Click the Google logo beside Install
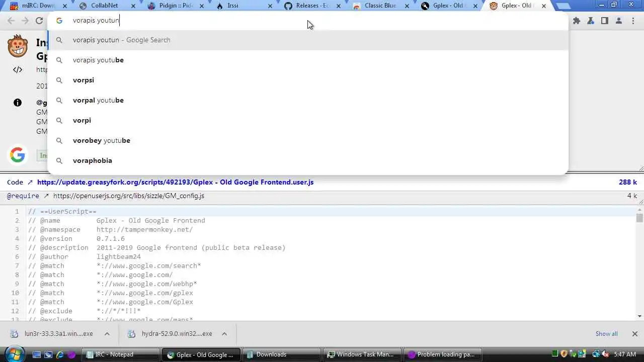The height and width of the screenshot is (362, 644). (x=17, y=155)
